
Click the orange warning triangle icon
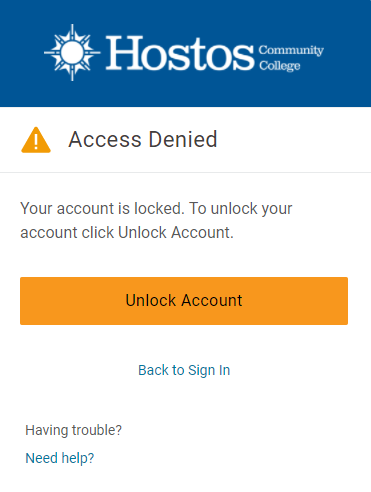(36, 140)
